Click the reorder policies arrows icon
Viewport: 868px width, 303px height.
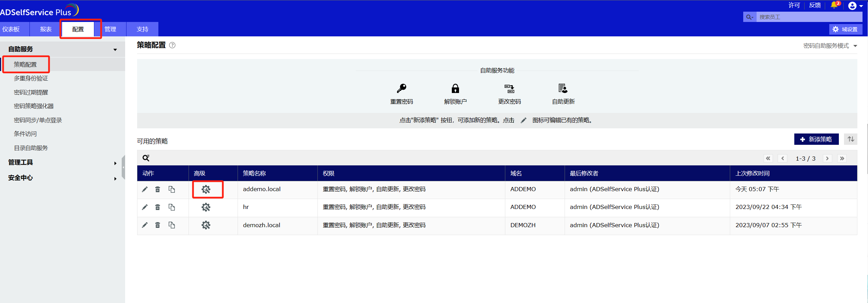coord(851,139)
